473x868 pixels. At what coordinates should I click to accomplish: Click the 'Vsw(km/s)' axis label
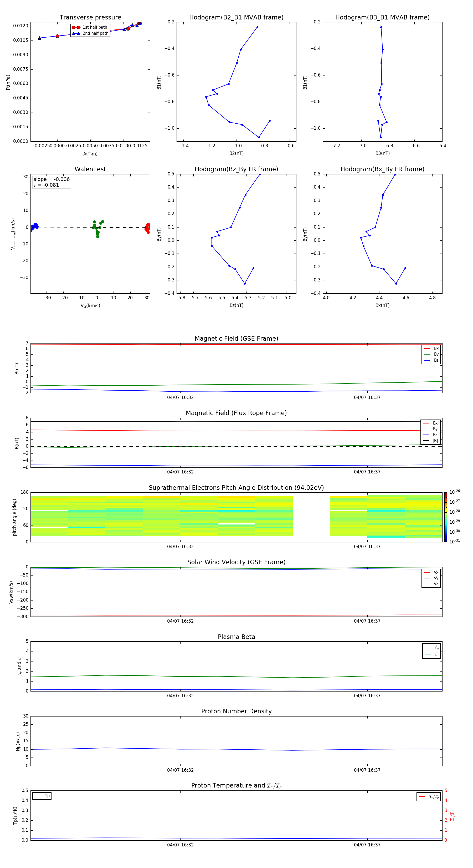11,592
